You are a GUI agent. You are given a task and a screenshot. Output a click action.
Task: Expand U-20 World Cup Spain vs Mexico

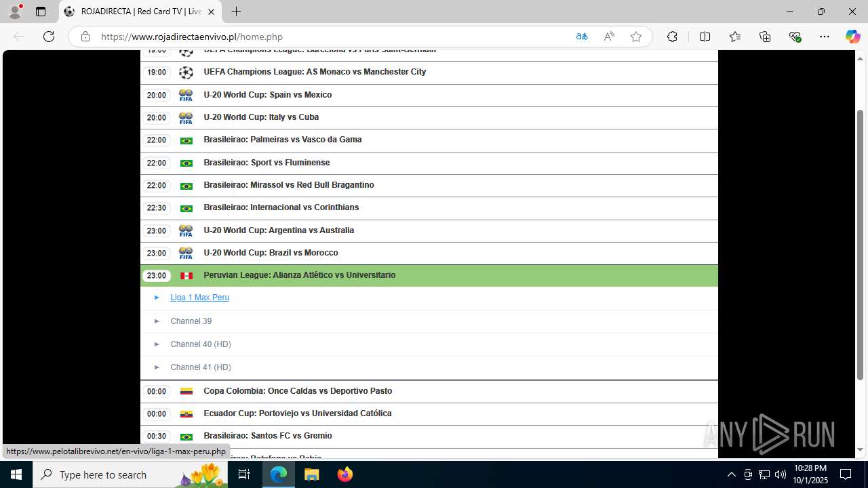click(x=429, y=96)
